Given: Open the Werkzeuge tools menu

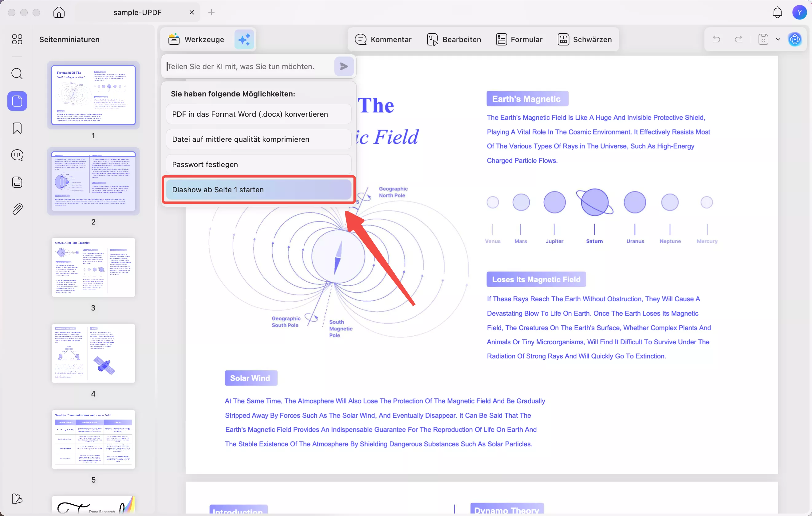Looking at the screenshot, I should tap(196, 39).
